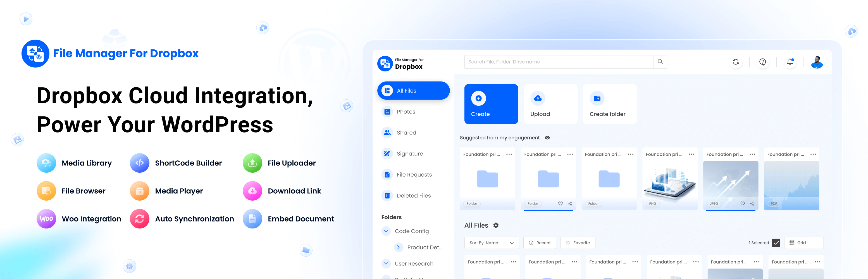Click the Create button

point(491,104)
